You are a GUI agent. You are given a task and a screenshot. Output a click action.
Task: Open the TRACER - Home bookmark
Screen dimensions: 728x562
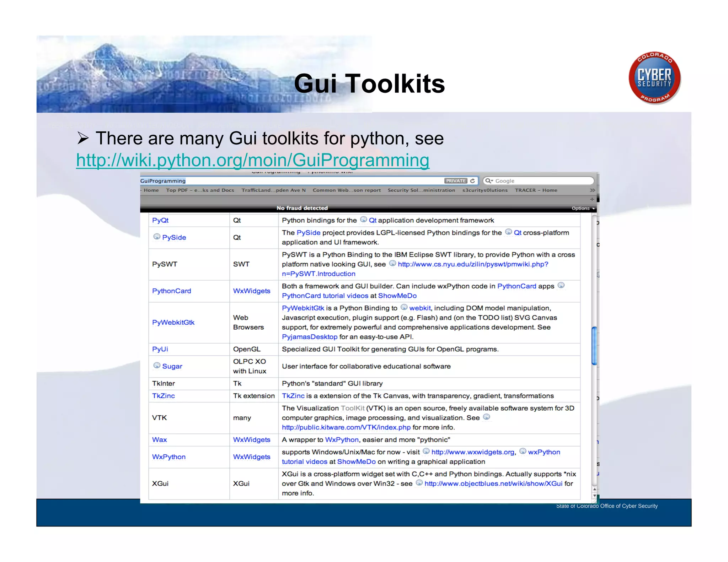tap(536, 190)
